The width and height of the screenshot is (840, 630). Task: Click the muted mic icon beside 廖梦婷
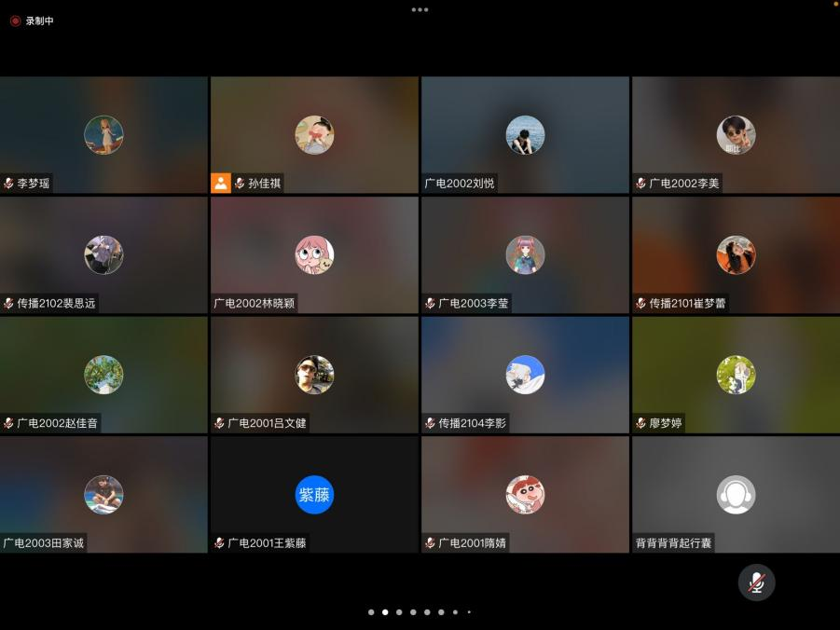(640, 423)
